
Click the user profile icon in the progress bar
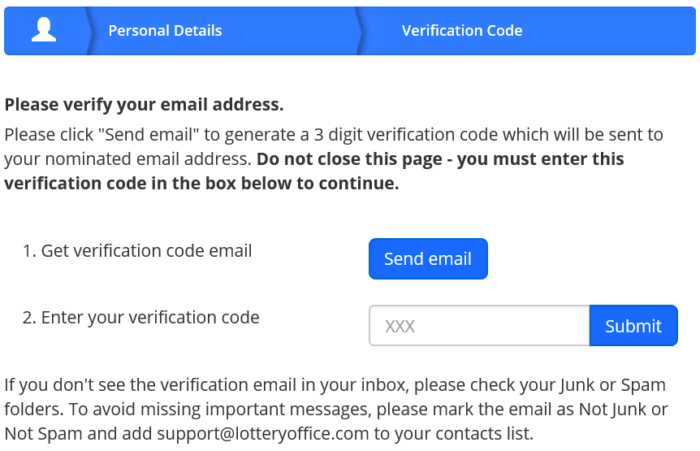click(x=44, y=30)
